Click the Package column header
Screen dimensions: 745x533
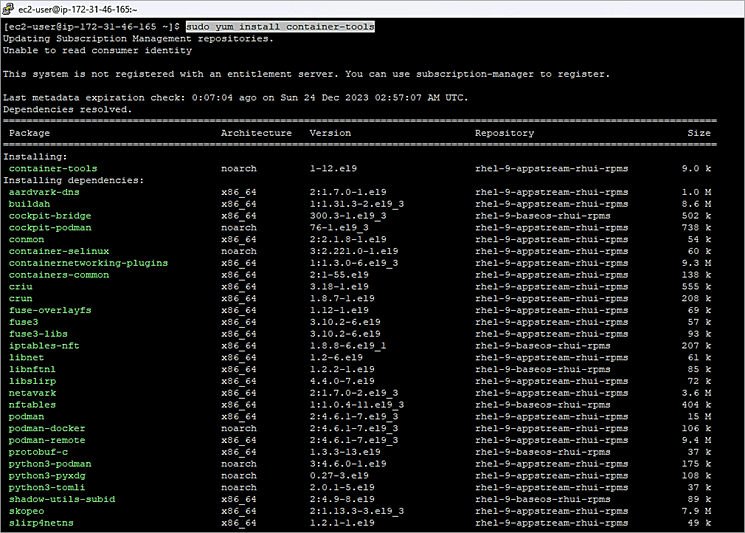click(29, 133)
